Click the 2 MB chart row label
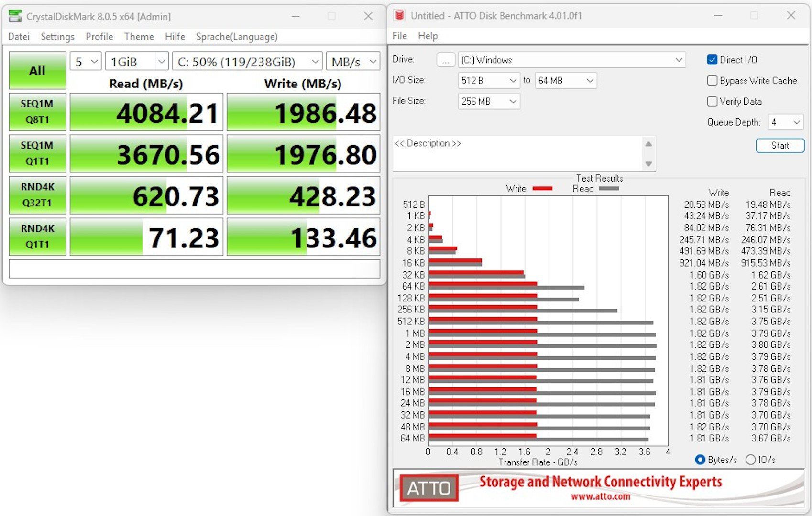The image size is (812, 516). coord(415,344)
